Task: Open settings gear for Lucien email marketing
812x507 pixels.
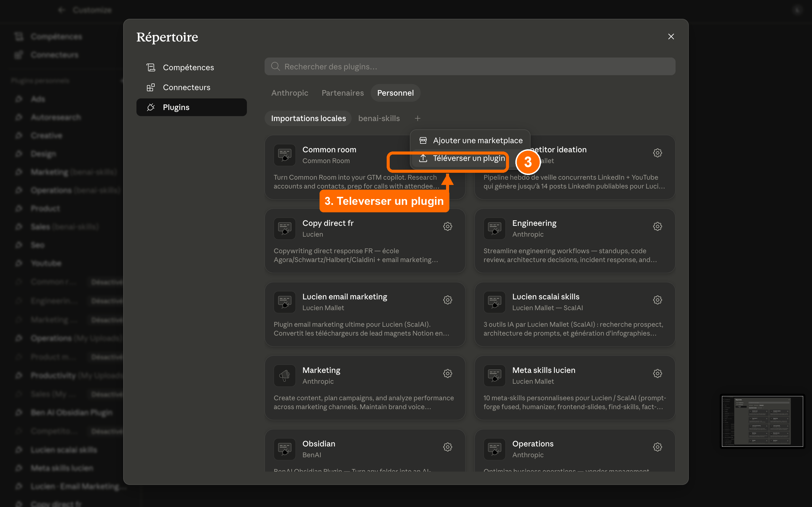Action: point(447,300)
